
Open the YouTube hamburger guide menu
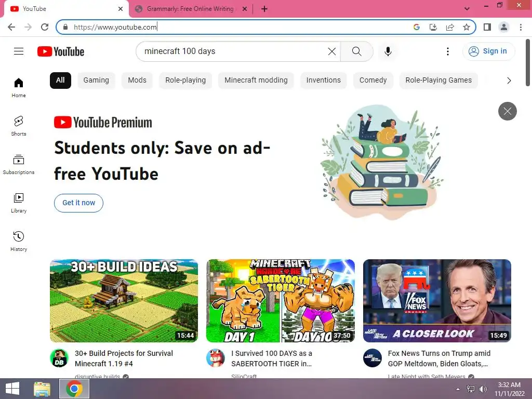pos(19,51)
